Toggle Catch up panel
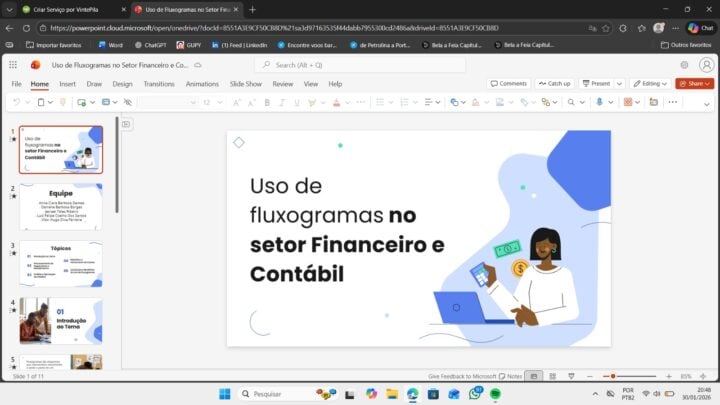Screen dimensions: 720x405 (554, 84)
